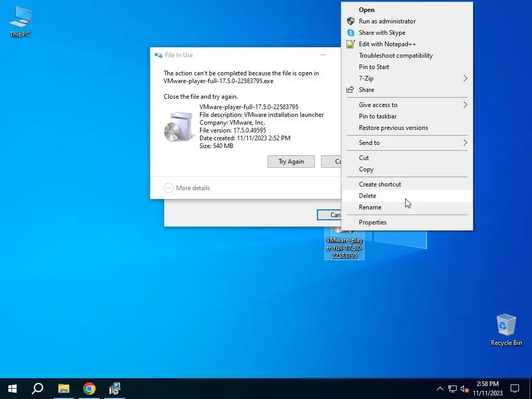The image size is (532, 399).
Task: Open muted volume tray icon
Action: pos(464,389)
